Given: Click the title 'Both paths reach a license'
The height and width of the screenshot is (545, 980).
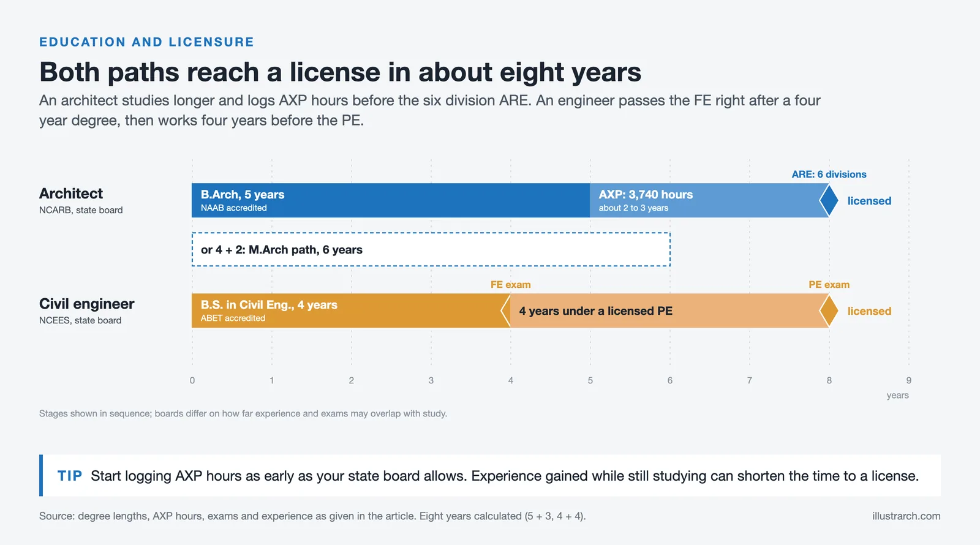Looking at the screenshot, I should (x=340, y=72).
